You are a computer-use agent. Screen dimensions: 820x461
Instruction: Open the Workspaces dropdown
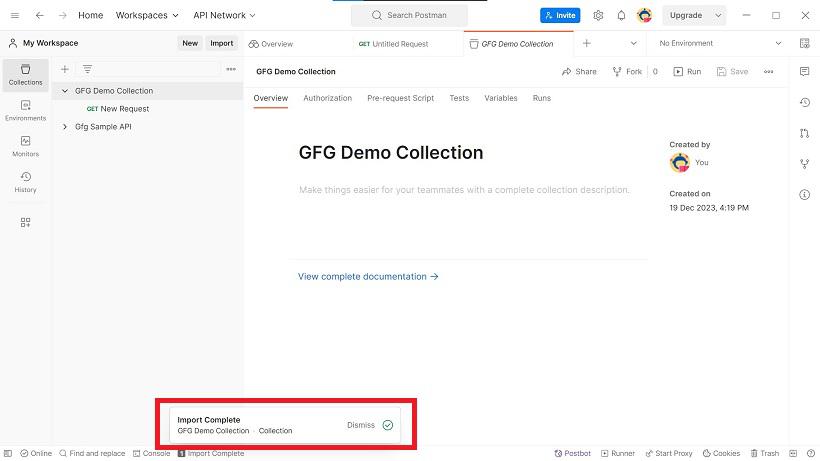point(147,15)
